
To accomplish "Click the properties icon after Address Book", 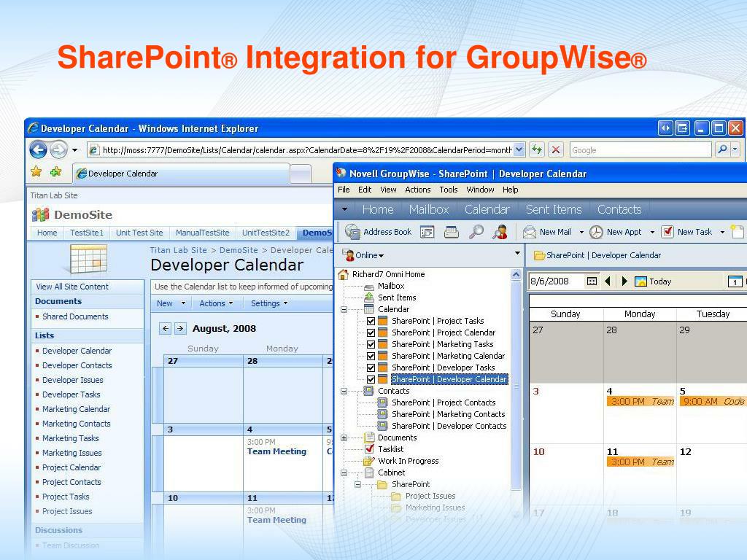I will pos(427,232).
